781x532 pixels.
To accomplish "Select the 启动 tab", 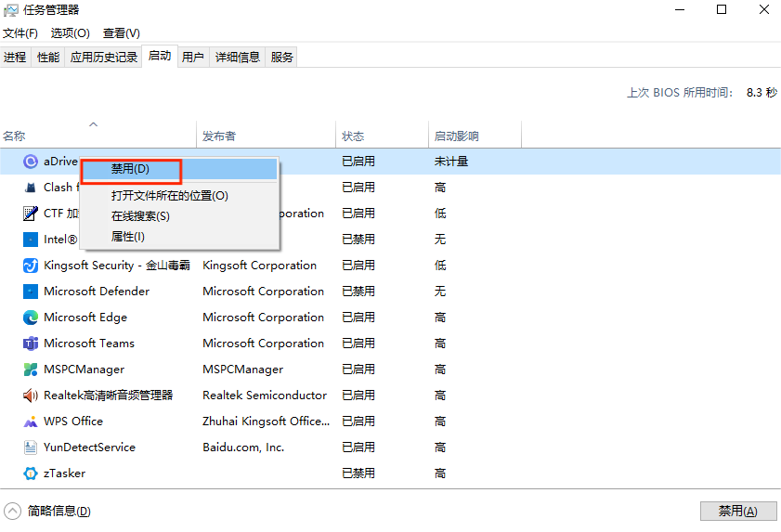I will pos(160,56).
